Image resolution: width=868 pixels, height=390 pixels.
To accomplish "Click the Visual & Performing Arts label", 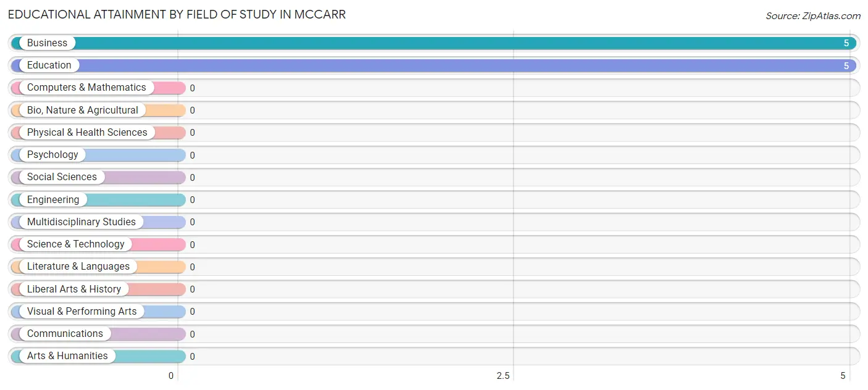I will coord(82,311).
